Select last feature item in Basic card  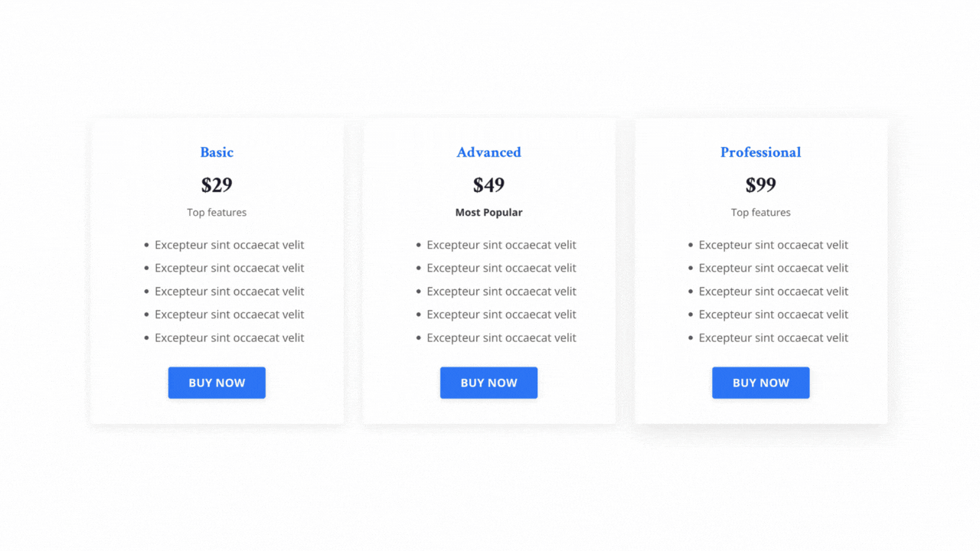pos(229,337)
